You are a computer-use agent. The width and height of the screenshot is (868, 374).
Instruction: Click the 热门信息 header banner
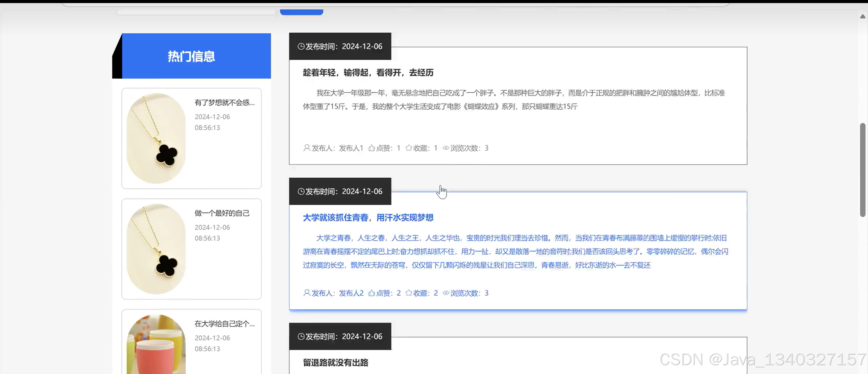click(192, 56)
